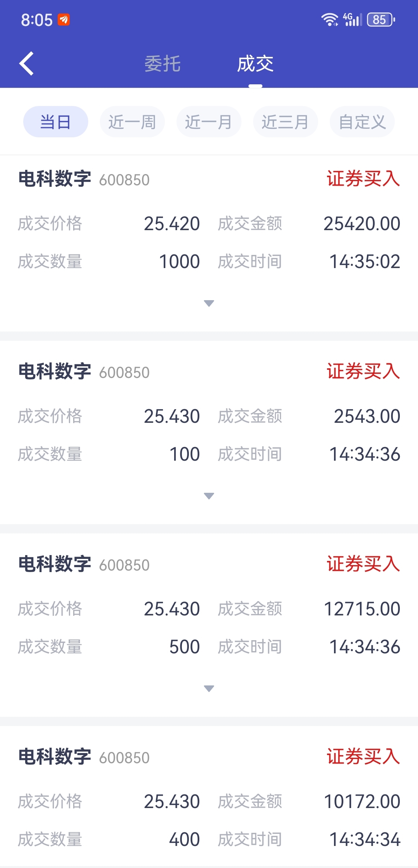
Task: Tap the Wi-Fi status icon
Action: [x=330, y=19]
